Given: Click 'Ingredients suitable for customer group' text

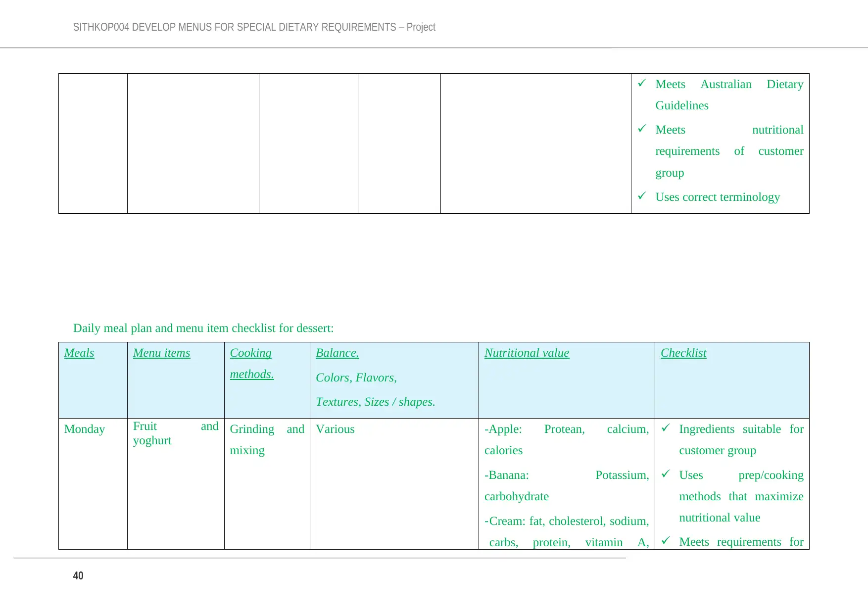Looking at the screenshot, I should coord(741,440).
